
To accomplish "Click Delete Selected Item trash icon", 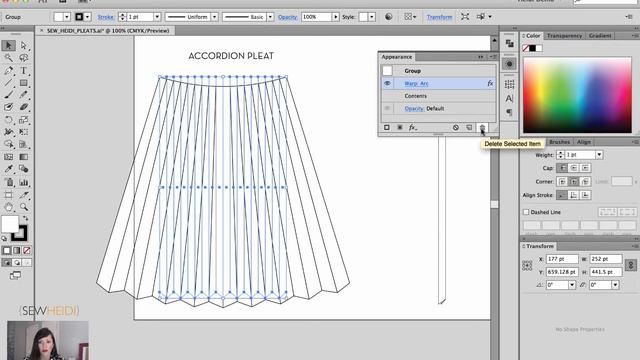I will tap(482, 128).
